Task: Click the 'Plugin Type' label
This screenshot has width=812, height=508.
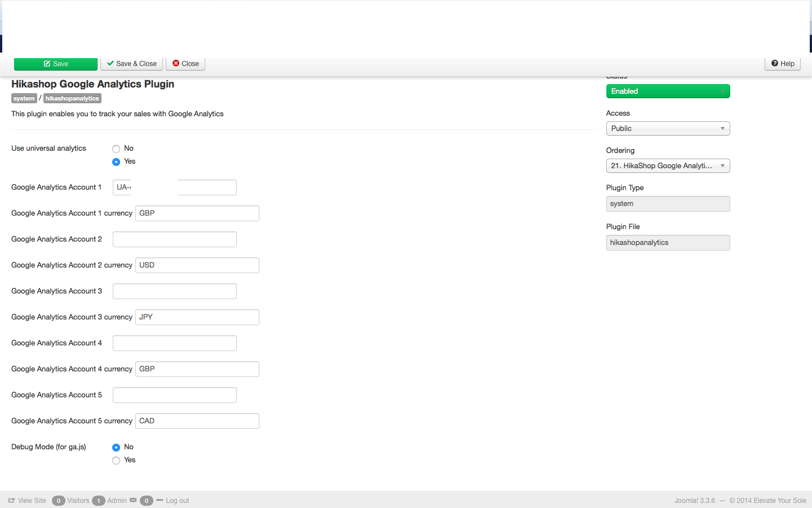Action: tap(625, 188)
